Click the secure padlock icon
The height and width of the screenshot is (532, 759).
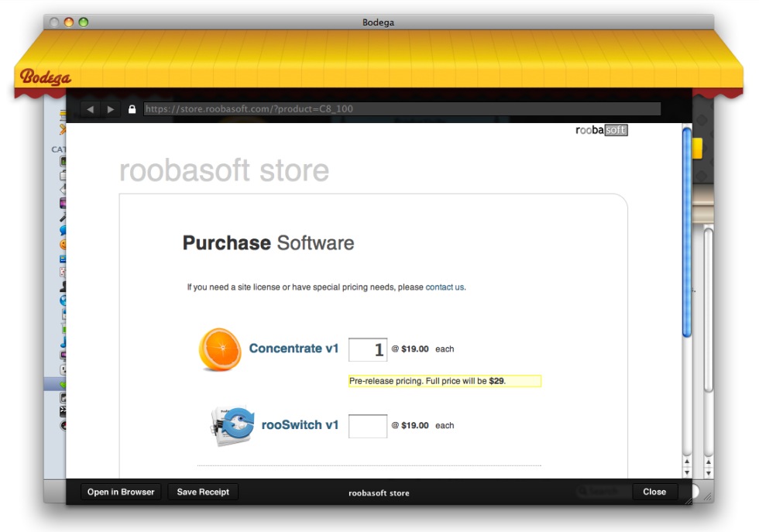(132, 110)
